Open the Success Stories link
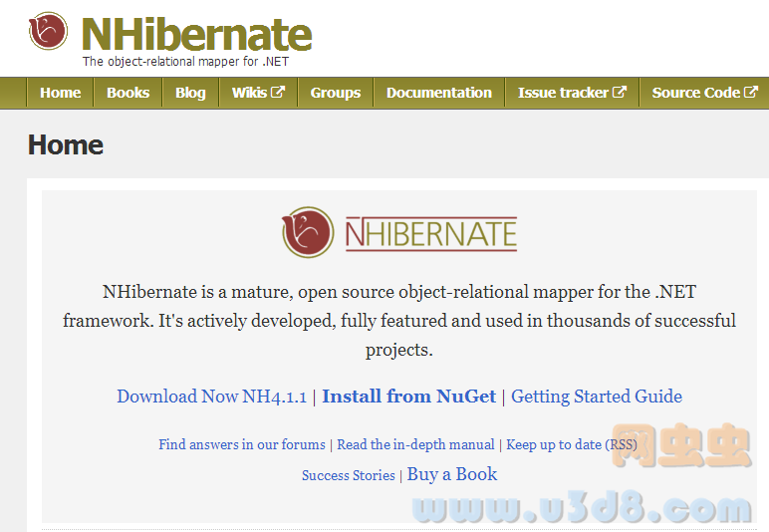Screen dimensions: 769x532 pos(349,475)
